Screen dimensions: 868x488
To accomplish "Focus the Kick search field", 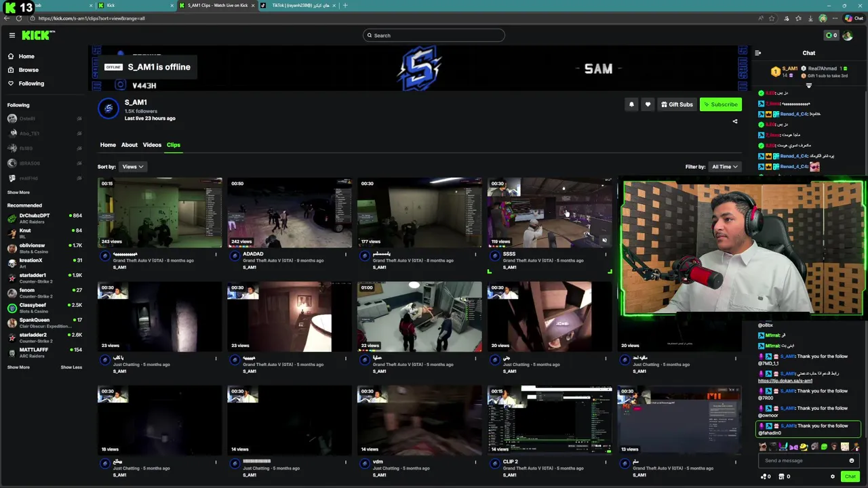I will (434, 35).
